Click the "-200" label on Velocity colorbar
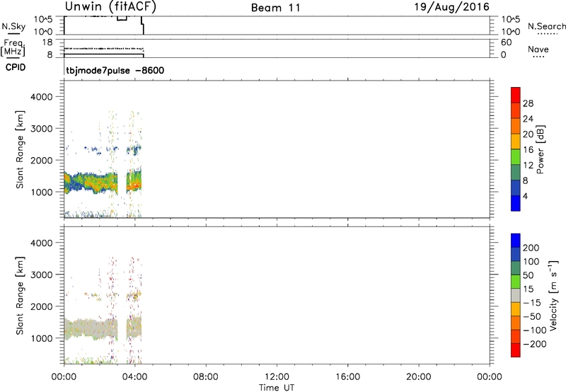The height and width of the screenshot is (392, 566). click(535, 344)
